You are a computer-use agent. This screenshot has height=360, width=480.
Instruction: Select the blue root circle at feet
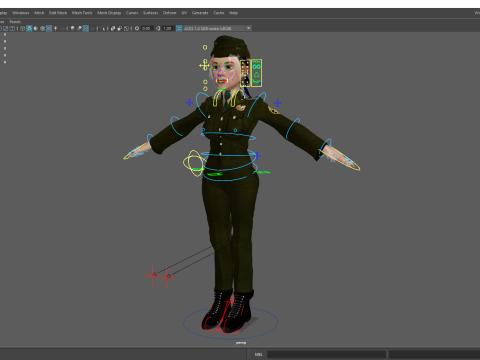(230, 322)
